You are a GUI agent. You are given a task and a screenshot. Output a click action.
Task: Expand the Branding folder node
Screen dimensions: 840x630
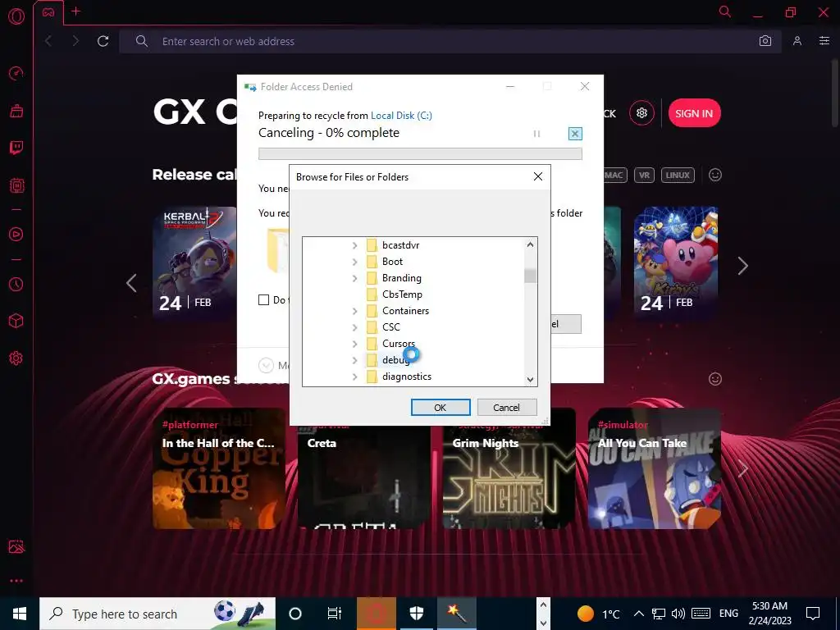[x=354, y=278]
